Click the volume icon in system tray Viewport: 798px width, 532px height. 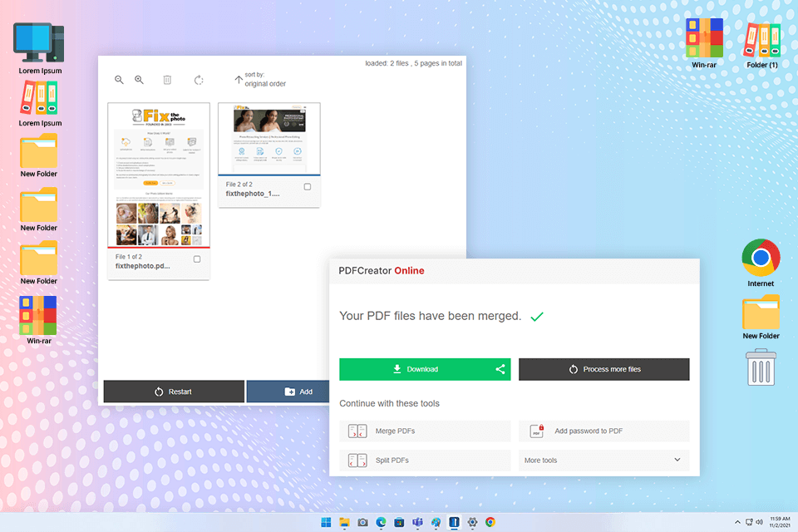click(x=759, y=522)
